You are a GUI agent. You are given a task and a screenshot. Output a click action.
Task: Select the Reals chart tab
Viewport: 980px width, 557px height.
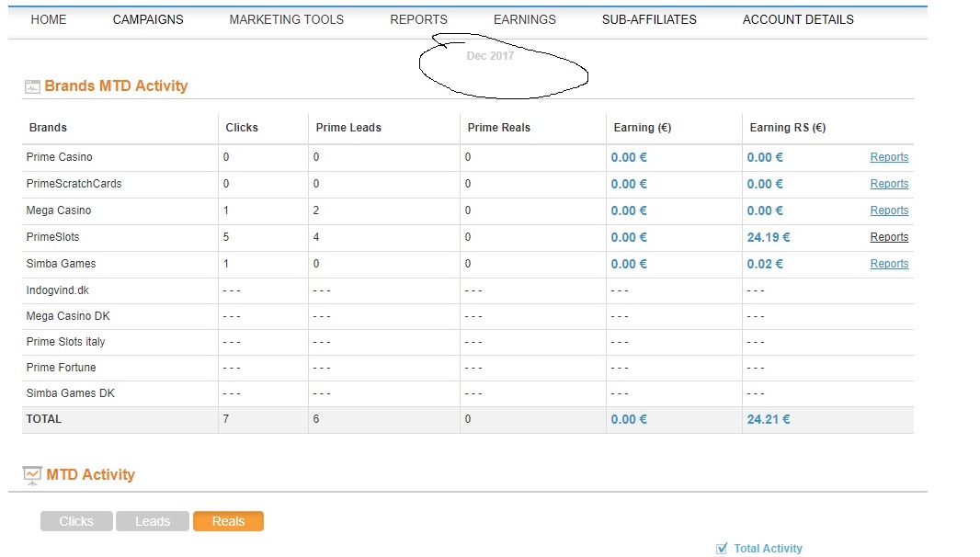(228, 521)
